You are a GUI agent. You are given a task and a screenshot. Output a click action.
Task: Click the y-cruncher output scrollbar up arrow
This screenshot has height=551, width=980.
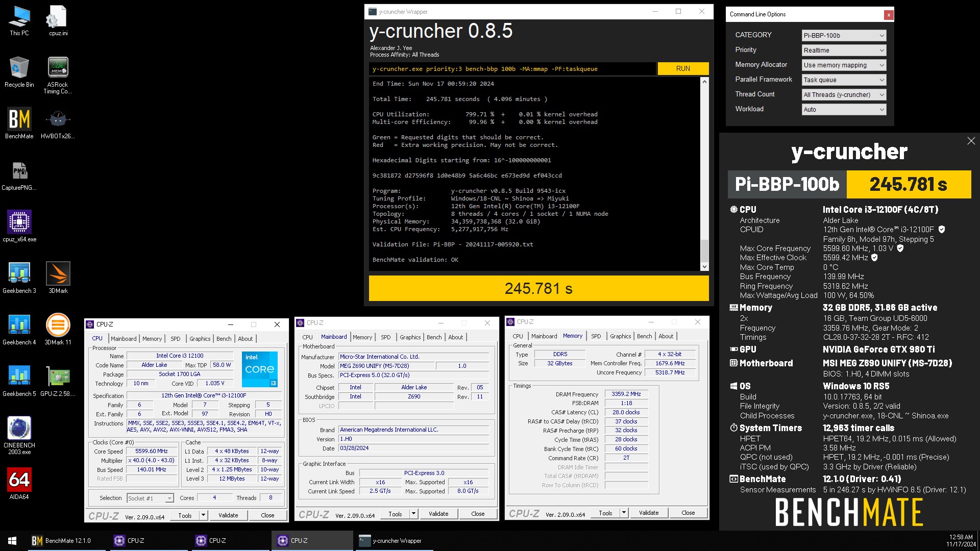[x=704, y=82]
